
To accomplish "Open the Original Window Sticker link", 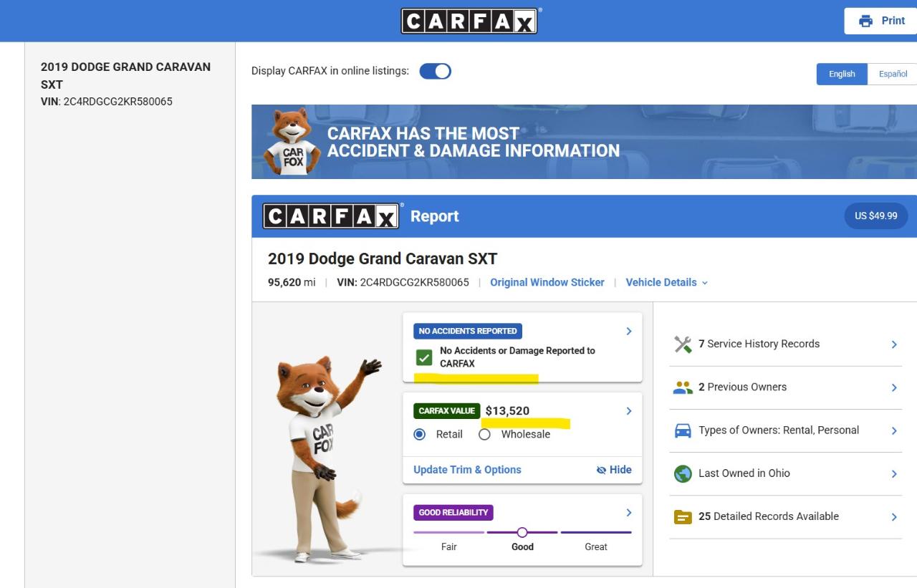I will pyautogui.click(x=547, y=282).
